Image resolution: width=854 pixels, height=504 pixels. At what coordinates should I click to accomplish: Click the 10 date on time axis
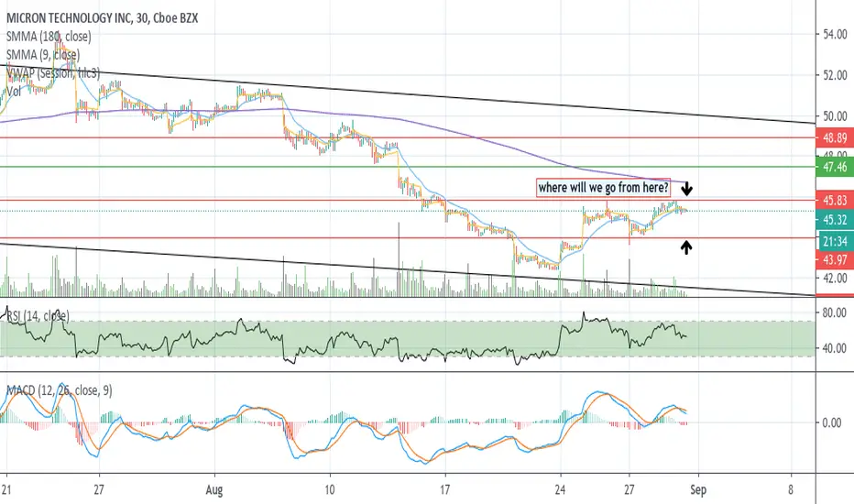coord(330,489)
